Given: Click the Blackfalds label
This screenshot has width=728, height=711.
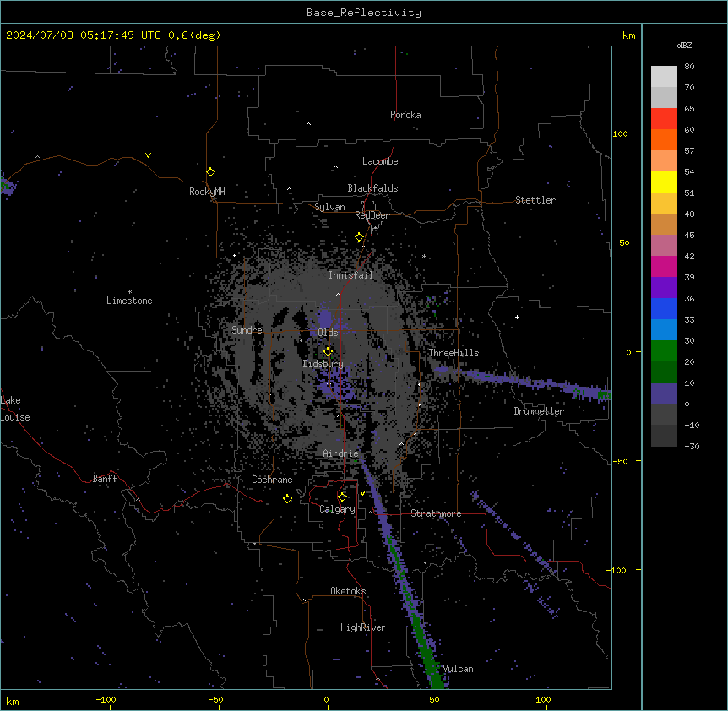Looking at the screenshot, I should click(x=372, y=188).
